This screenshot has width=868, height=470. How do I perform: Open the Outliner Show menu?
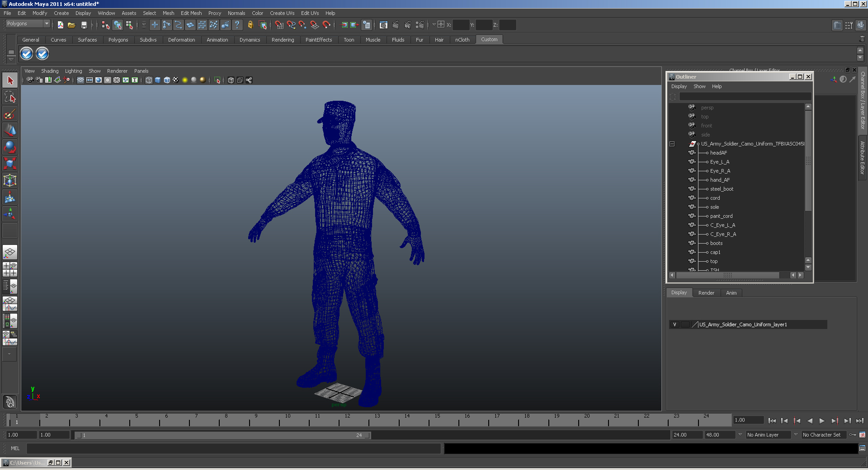[699, 86]
